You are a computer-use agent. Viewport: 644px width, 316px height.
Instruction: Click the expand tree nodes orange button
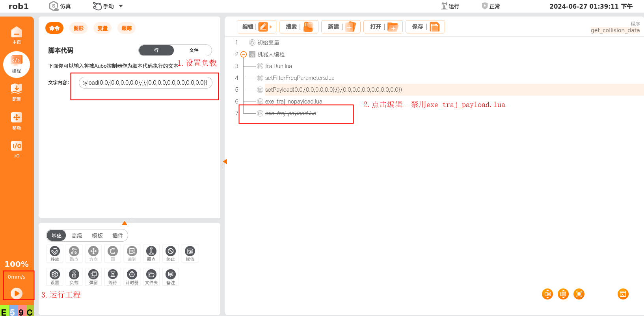click(x=547, y=294)
